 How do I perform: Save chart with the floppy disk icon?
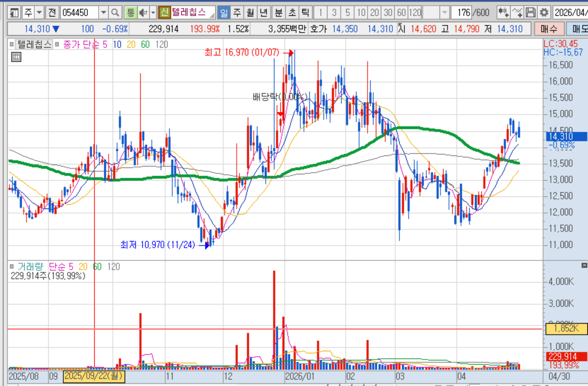[x=530, y=13]
